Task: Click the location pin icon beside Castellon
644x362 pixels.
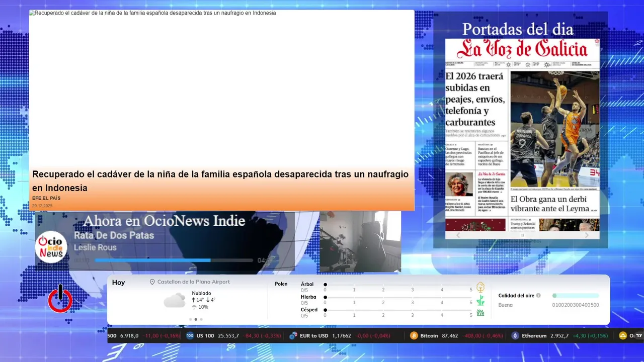Action: (x=152, y=282)
